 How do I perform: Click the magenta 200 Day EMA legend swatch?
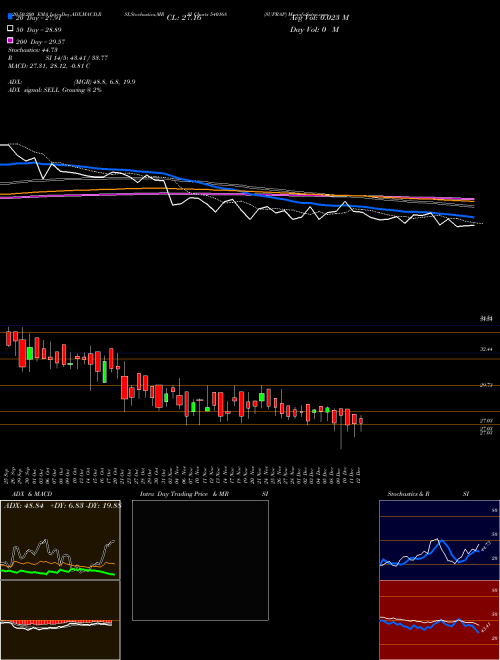10,40
